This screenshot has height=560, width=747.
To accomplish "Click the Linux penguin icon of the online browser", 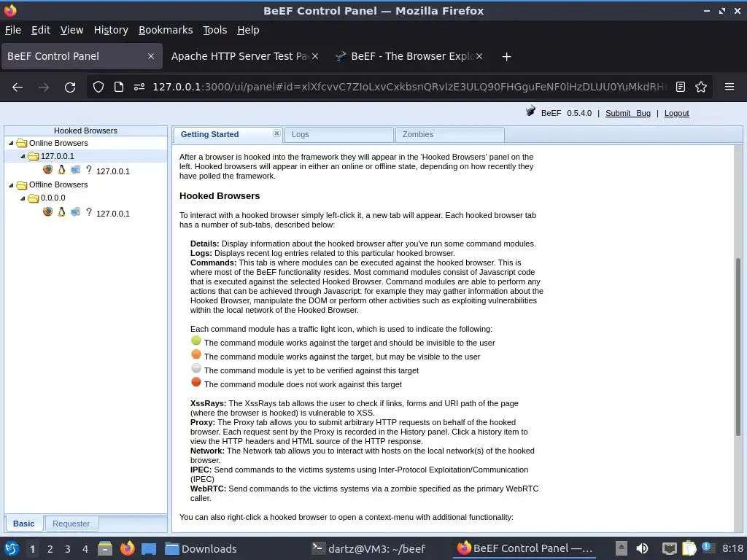I will click(x=61, y=169).
